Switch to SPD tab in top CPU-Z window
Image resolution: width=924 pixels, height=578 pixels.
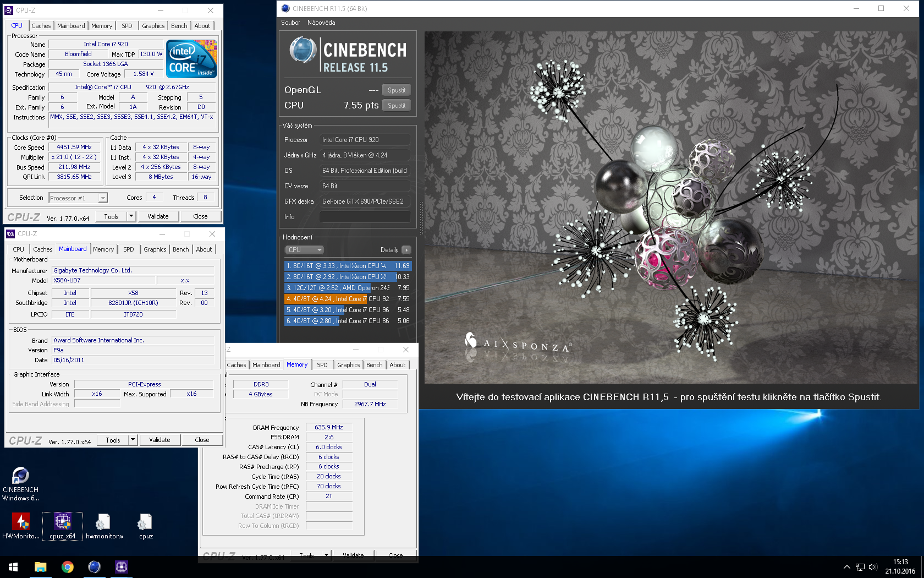(x=127, y=26)
